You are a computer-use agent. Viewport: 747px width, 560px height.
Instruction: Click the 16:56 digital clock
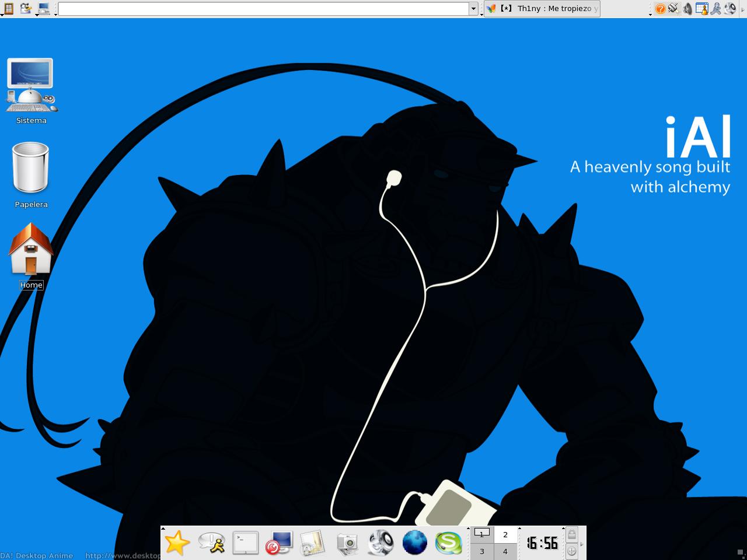click(542, 543)
